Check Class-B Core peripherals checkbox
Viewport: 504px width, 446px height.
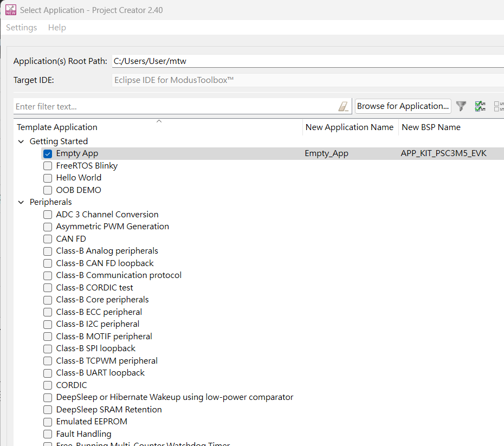pos(48,300)
